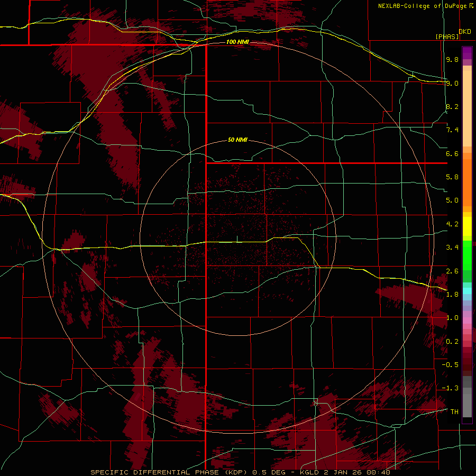Click the [PHAS] legend header text
This screenshot has width=476, height=476.
tap(447, 36)
